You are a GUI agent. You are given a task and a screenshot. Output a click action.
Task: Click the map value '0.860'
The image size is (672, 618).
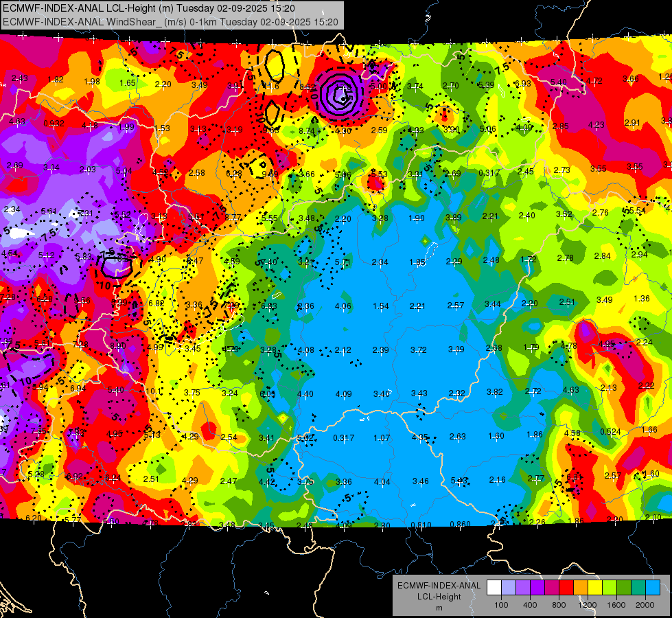point(461,524)
